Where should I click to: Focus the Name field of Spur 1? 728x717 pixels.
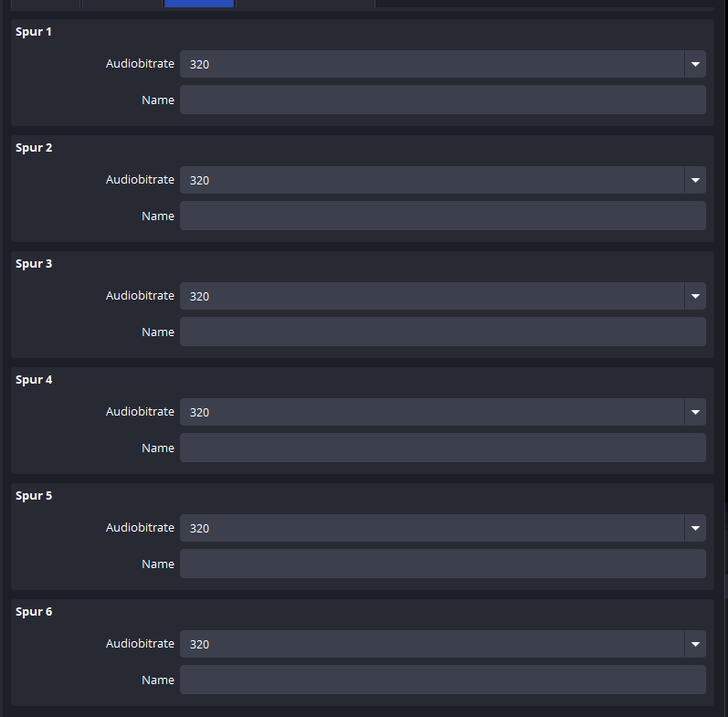pyautogui.click(x=443, y=100)
